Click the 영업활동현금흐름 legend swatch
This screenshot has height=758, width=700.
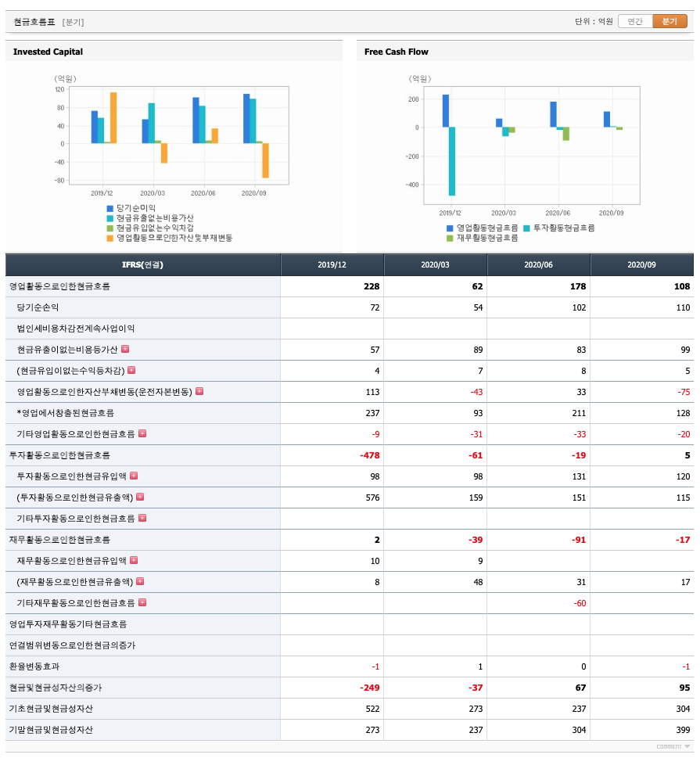point(450,228)
